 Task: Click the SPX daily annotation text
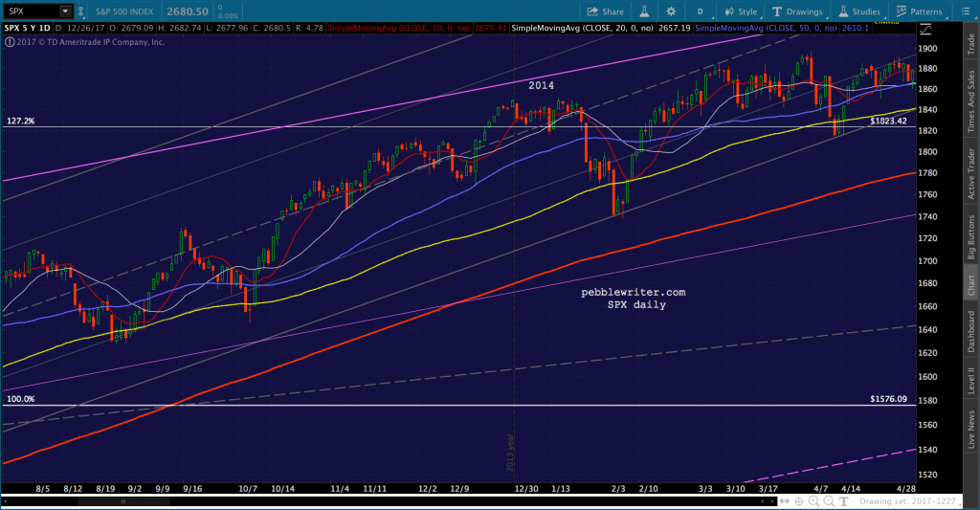coord(636,304)
